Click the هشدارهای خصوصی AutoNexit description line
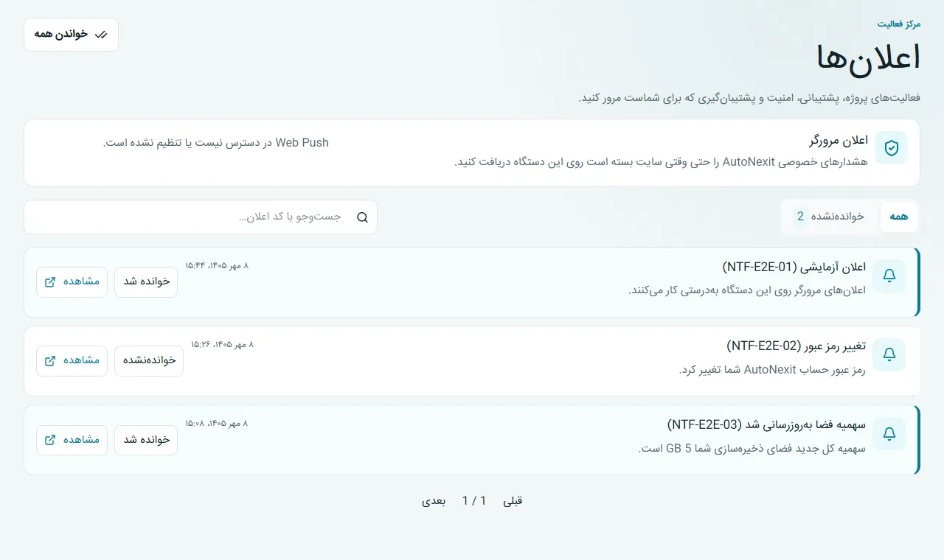The height and width of the screenshot is (560, 944). (x=661, y=161)
